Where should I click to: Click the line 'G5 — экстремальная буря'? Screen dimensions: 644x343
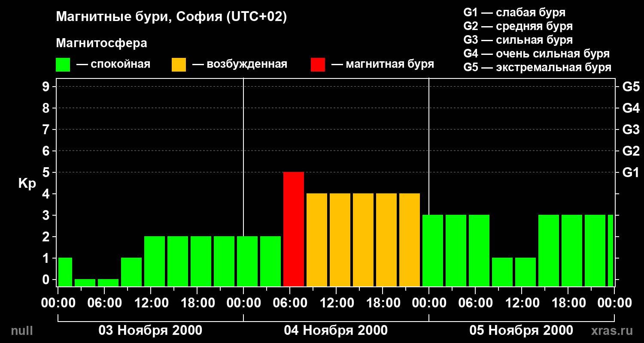point(538,67)
